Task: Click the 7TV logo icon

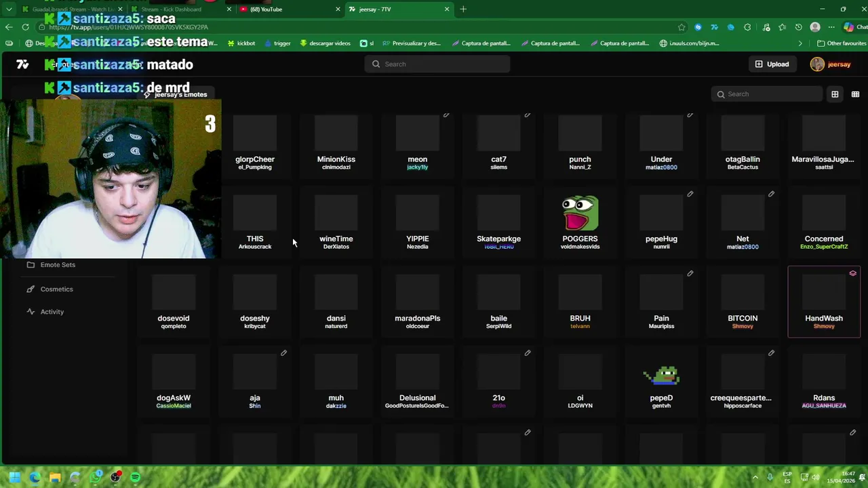Action: [x=22, y=64]
